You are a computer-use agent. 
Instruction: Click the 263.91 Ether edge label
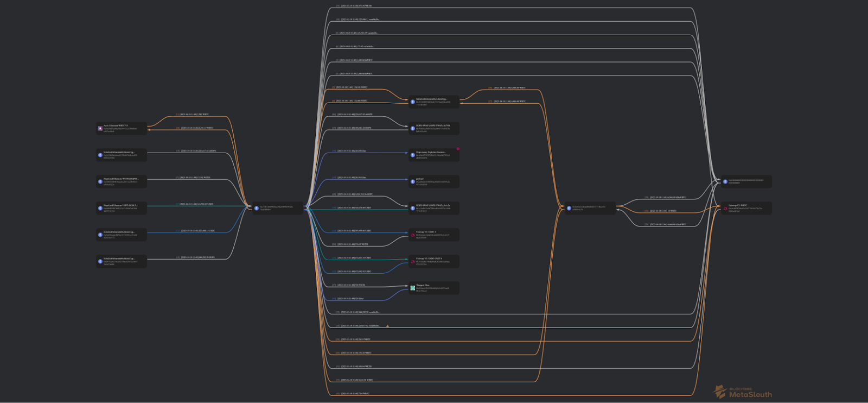coord(349,178)
